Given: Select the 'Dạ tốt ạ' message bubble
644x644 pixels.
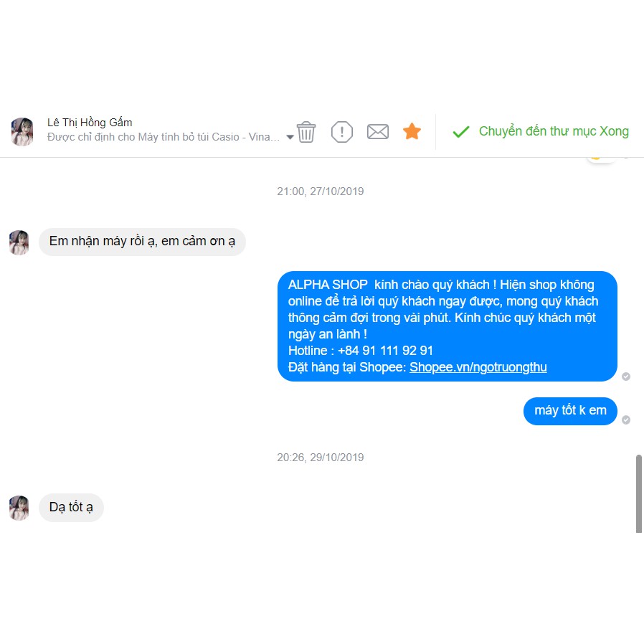Looking at the screenshot, I should pyautogui.click(x=71, y=507).
